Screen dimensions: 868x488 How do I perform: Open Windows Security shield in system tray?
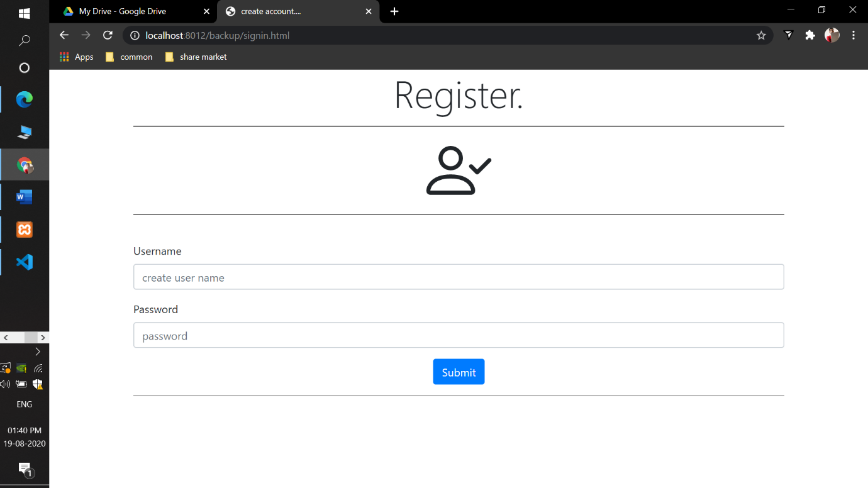(38, 384)
